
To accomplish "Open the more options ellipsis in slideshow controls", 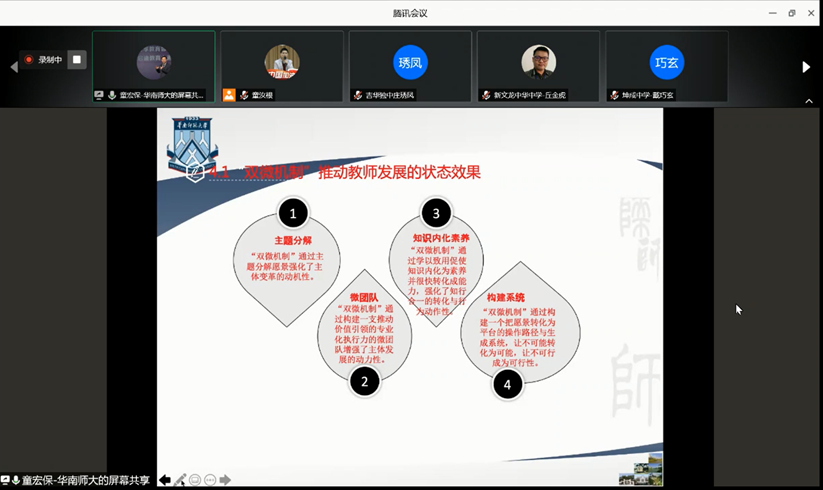I will (210, 480).
